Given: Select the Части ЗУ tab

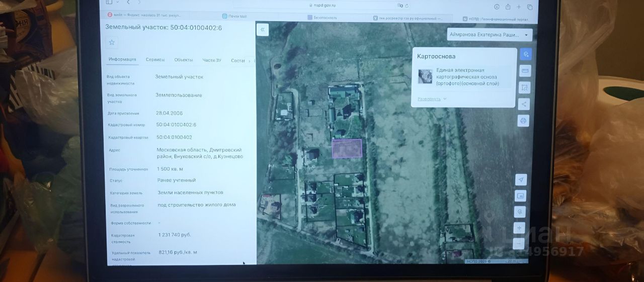Looking at the screenshot, I should click(212, 60).
